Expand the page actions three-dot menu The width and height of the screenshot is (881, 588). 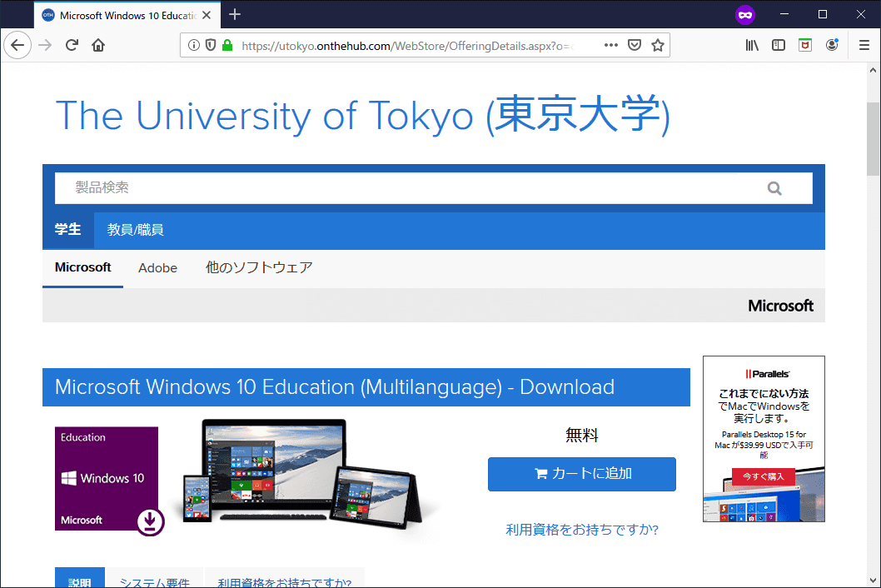[610, 45]
